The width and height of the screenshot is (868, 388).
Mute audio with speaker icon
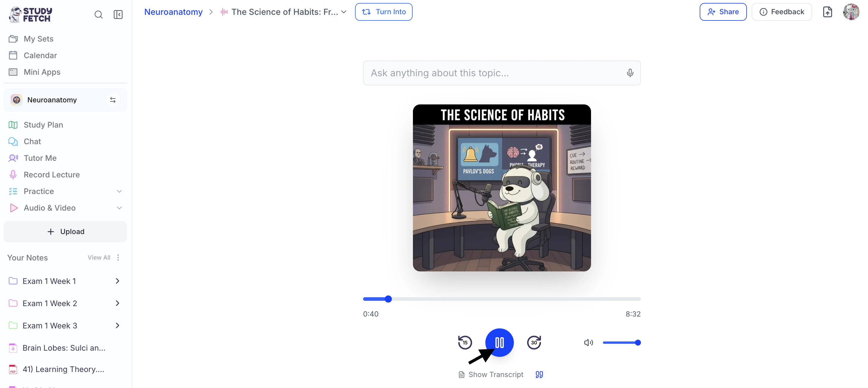pyautogui.click(x=588, y=343)
